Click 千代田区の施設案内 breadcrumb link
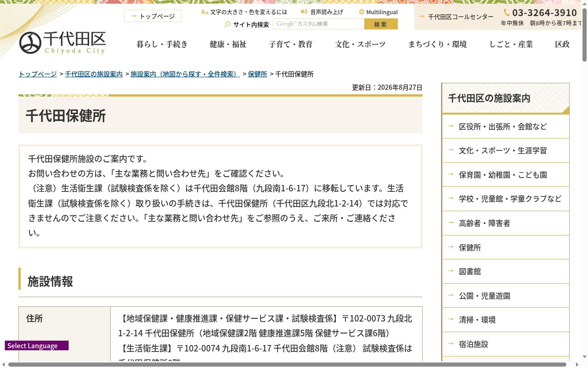The image size is (588, 368). click(x=94, y=74)
